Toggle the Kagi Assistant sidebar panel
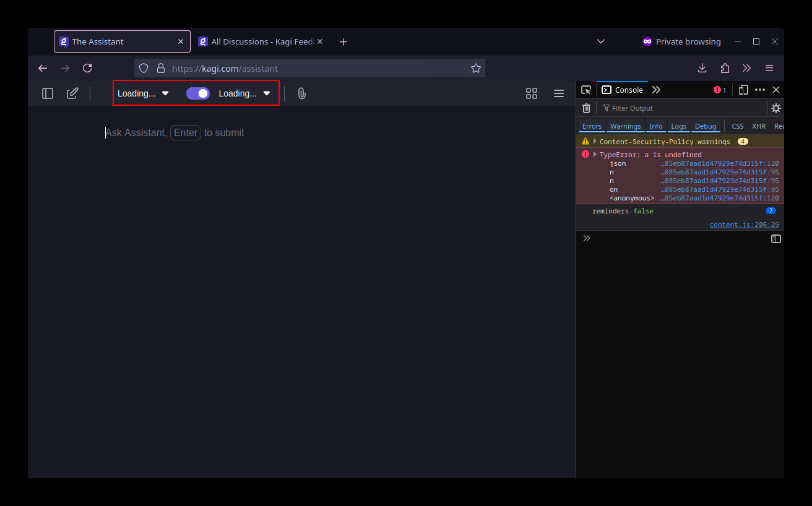Viewport: 812px width, 506px height. [48, 93]
